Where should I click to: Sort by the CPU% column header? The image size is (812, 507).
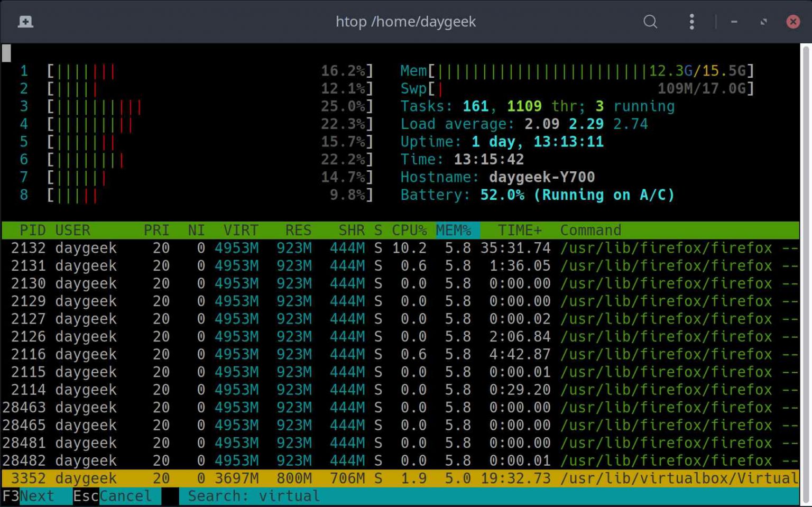409,231
